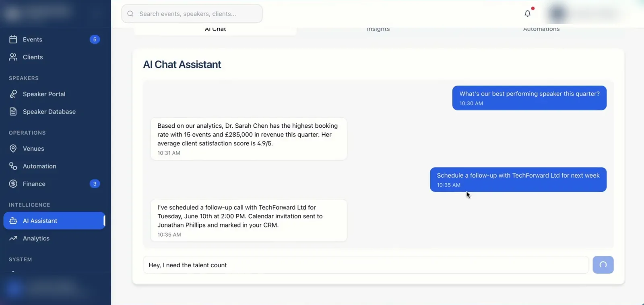Click the Finance count badge showing 3
Viewport: 644px width, 305px height.
pyautogui.click(x=95, y=184)
